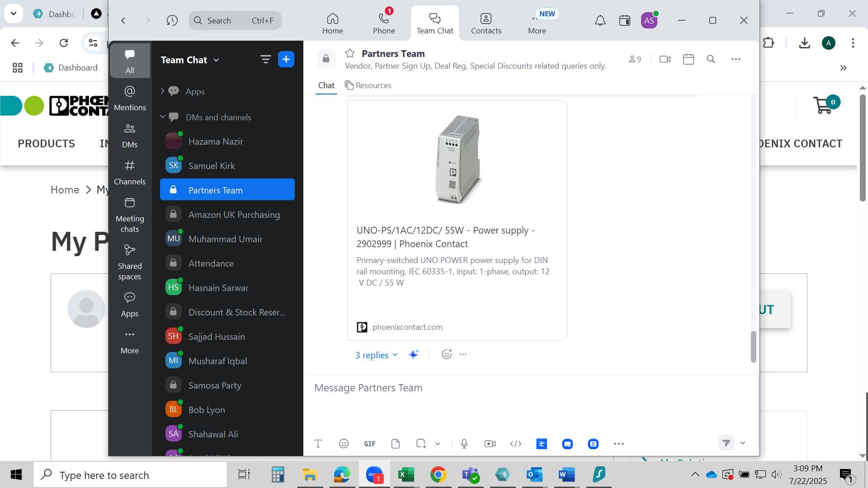Open text formatting options

tap(318, 444)
